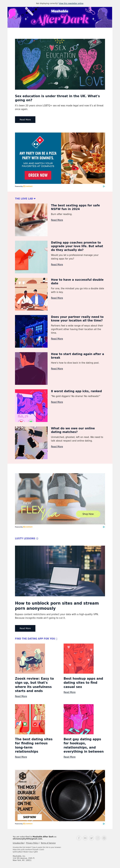Click Read More under sex education article
The image size is (120, 868).
coord(25,120)
